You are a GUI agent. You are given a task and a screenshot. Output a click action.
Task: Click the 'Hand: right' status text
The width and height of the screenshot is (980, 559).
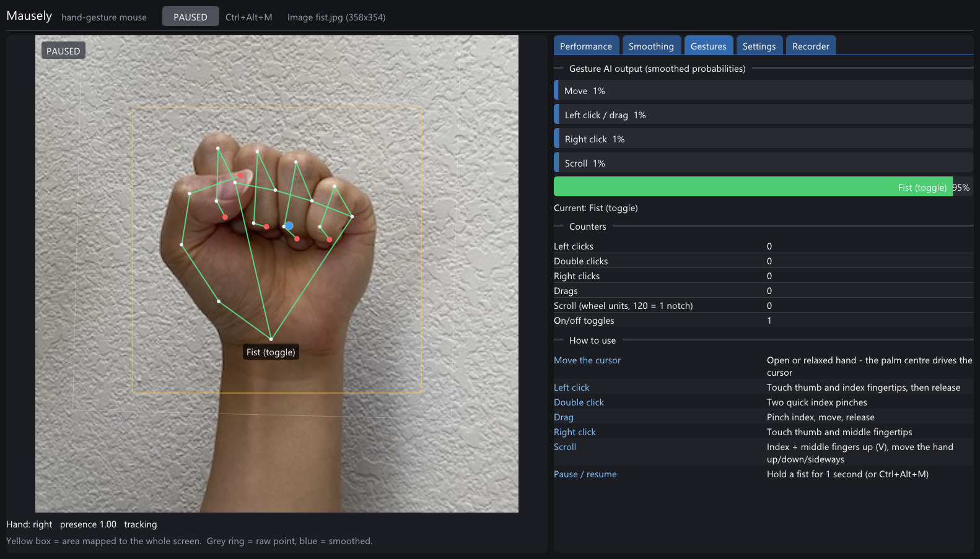pos(29,524)
